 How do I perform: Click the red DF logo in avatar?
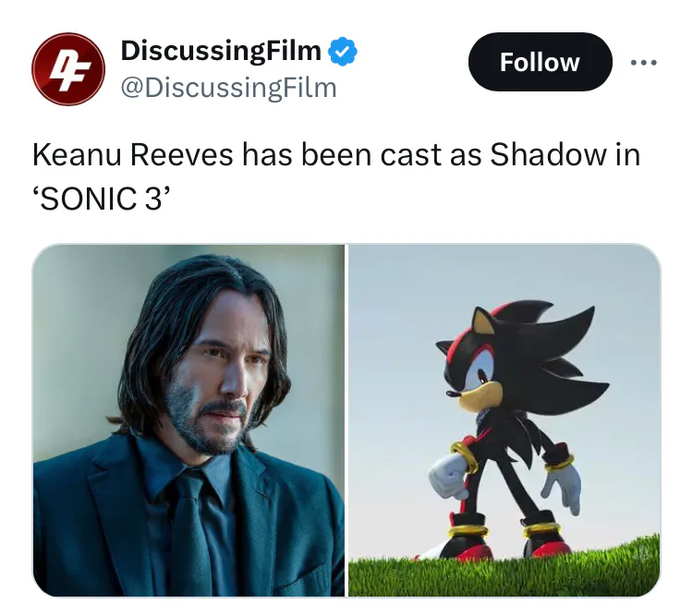pos(68,69)
